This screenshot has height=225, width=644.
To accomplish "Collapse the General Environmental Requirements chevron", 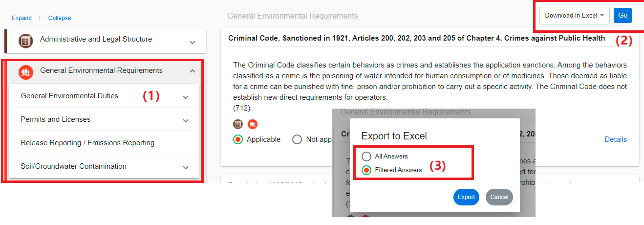I will (193, 71).
